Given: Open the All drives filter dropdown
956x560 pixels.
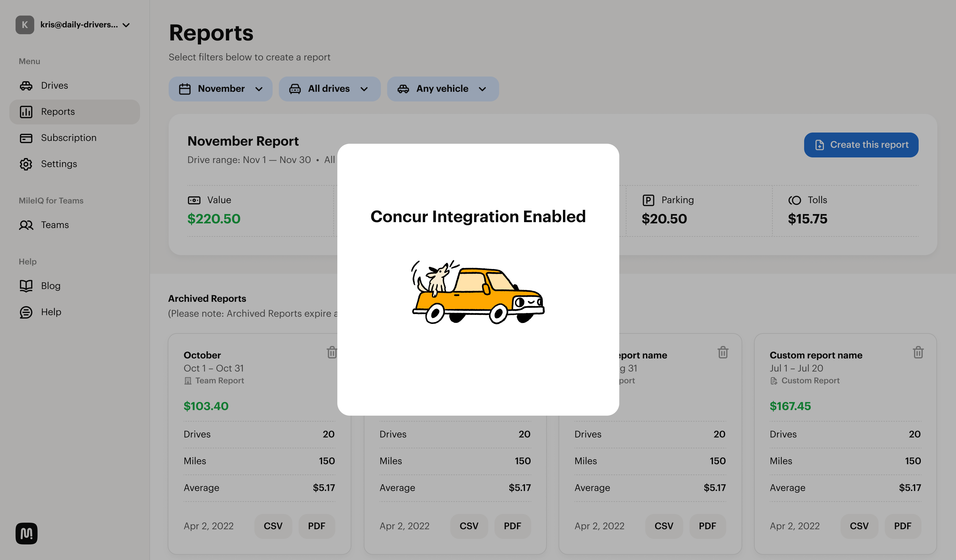Looking at the screenshot, I should coord(329,89).
